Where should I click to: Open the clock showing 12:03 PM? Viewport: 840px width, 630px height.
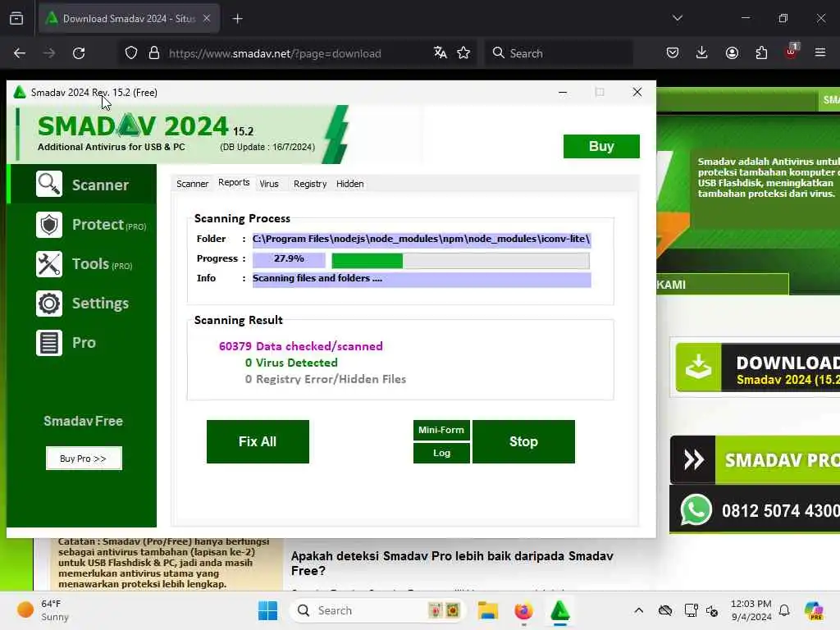[751, 610]
